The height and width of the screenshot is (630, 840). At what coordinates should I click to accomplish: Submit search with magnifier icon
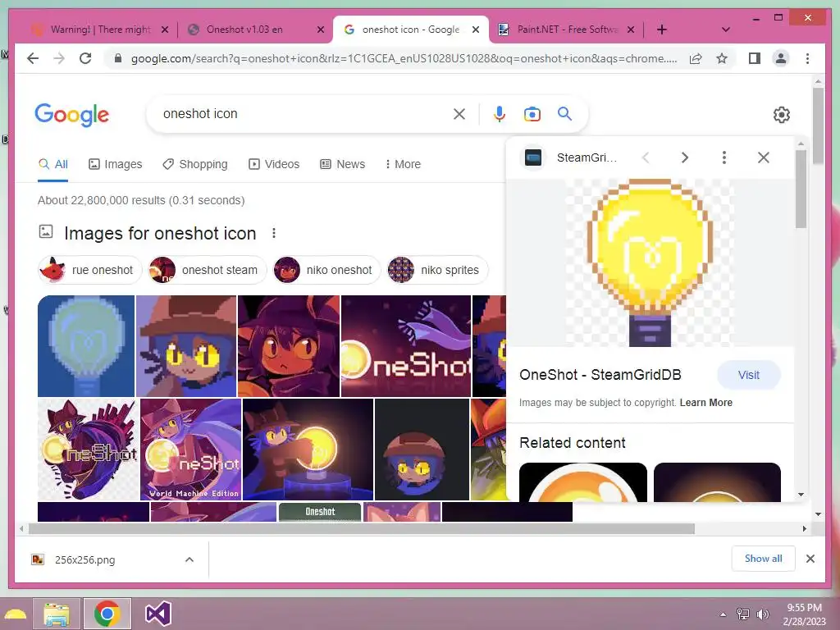564,113
